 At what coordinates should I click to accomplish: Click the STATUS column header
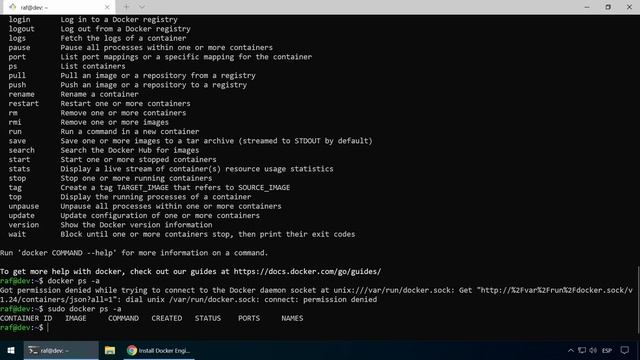[x=207, y=318]
